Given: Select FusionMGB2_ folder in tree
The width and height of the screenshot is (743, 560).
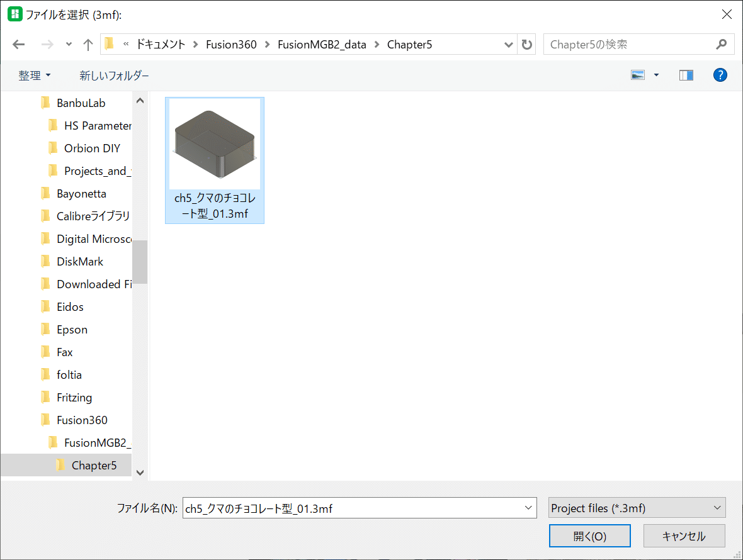Looking at the screenshot, I should coord(97,443).
